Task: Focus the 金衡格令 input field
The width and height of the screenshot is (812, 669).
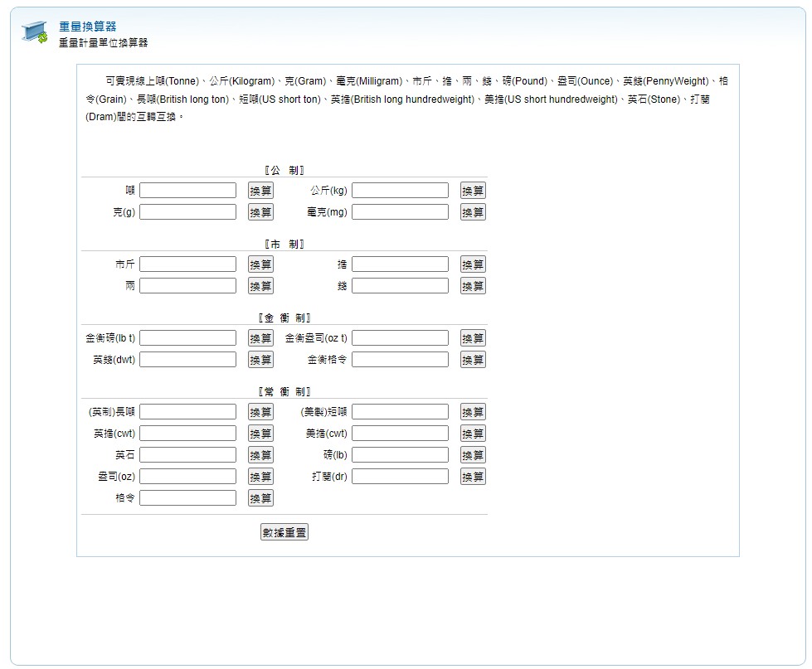Action: tap(401, 360)
